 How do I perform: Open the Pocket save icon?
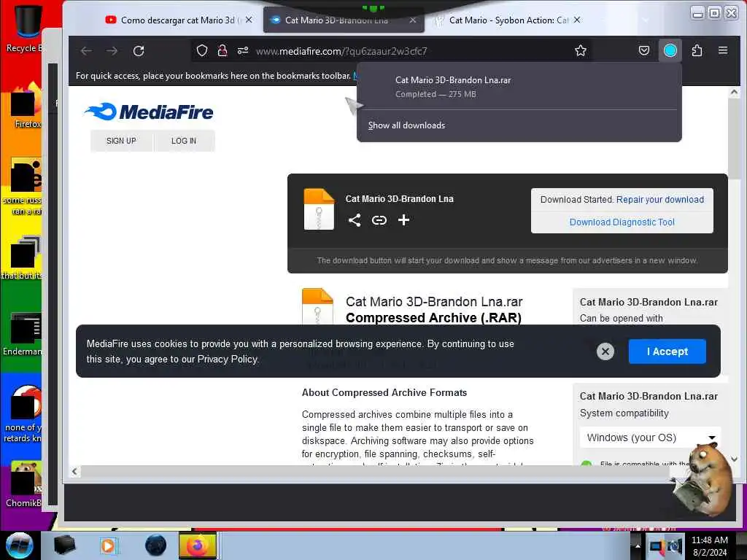[644, 50]
